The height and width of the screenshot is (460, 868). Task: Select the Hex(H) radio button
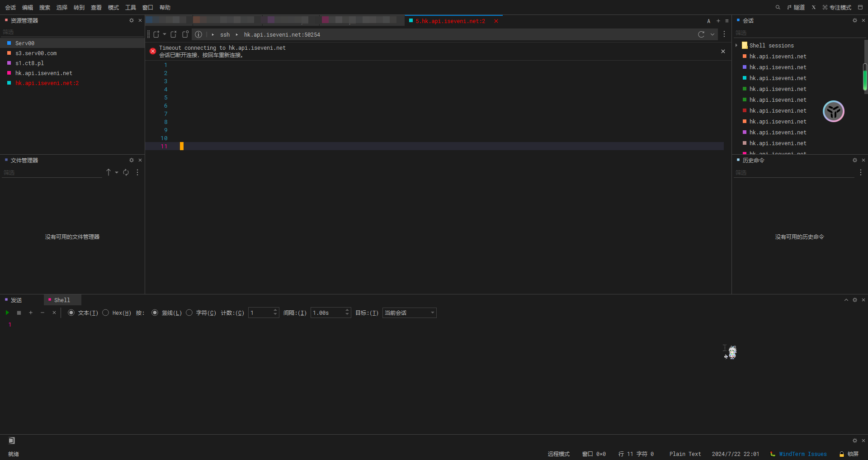[106, 313]
